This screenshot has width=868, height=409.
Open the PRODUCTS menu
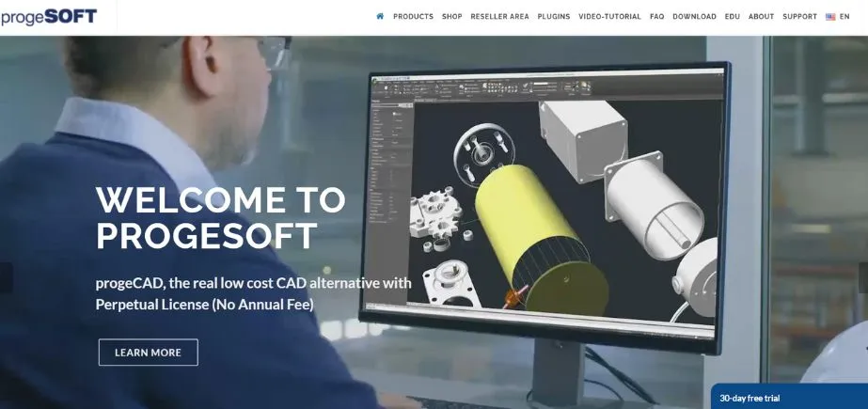coord(413,17)
